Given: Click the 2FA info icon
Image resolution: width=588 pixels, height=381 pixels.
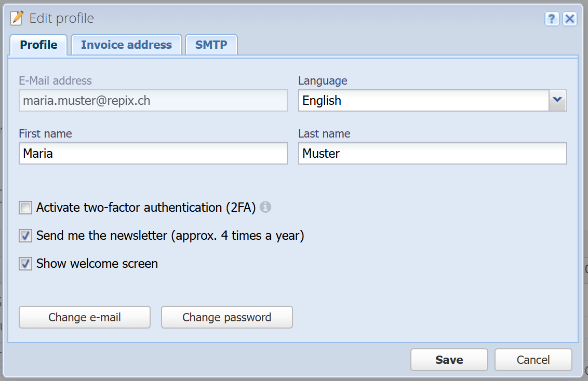Looking at the screenshot, I should coord(265,207).
